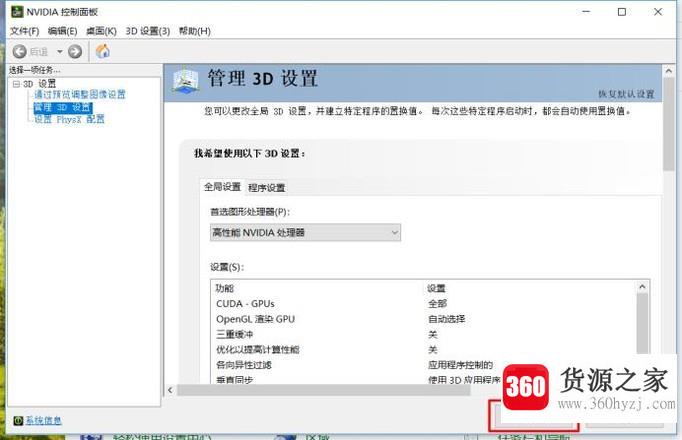Open the 帮助(H) menu
The height and width of the screenshot is (440, 682).
[x=194, y=31]
